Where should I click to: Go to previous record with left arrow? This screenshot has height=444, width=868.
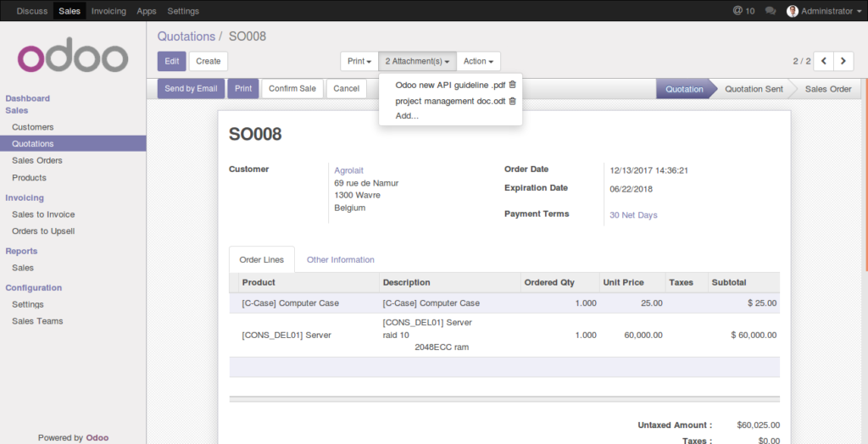point(824,61)
